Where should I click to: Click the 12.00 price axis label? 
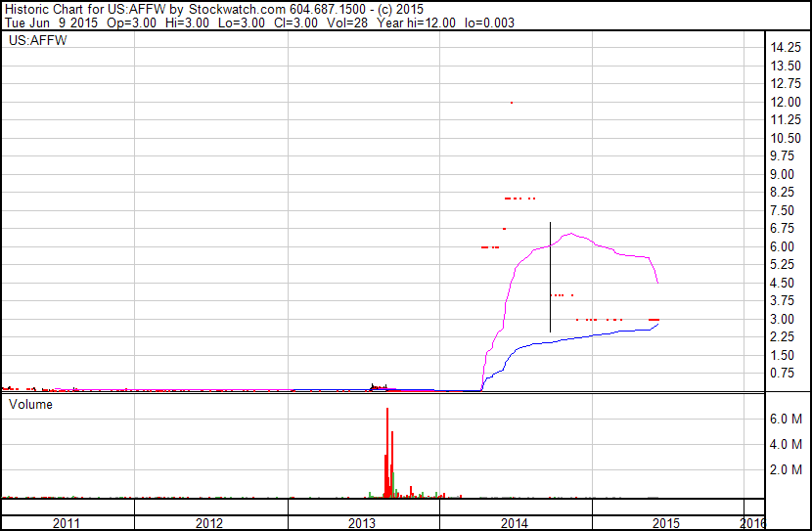[786, 102]
